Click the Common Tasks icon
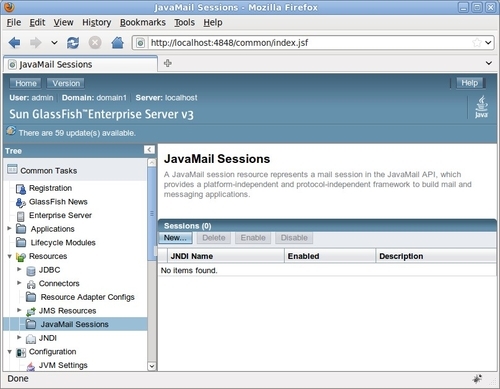Viewport: 500px width, 389px height. [x=12, y=169]
